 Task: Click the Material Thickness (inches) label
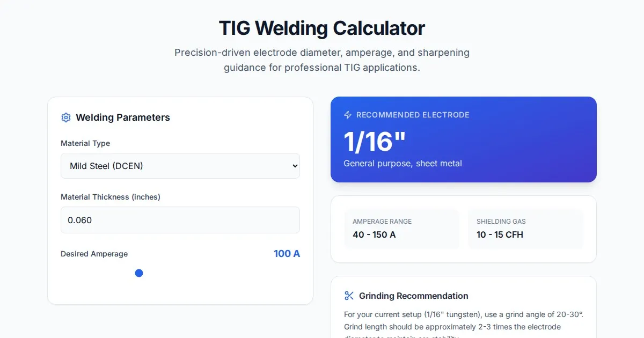[x=111, y=197]
